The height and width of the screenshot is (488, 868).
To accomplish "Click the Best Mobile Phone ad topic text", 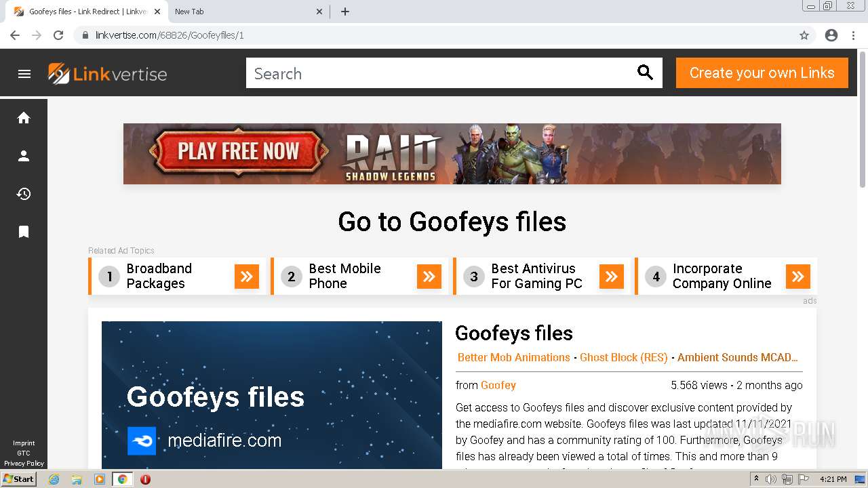I will (344, 276).
